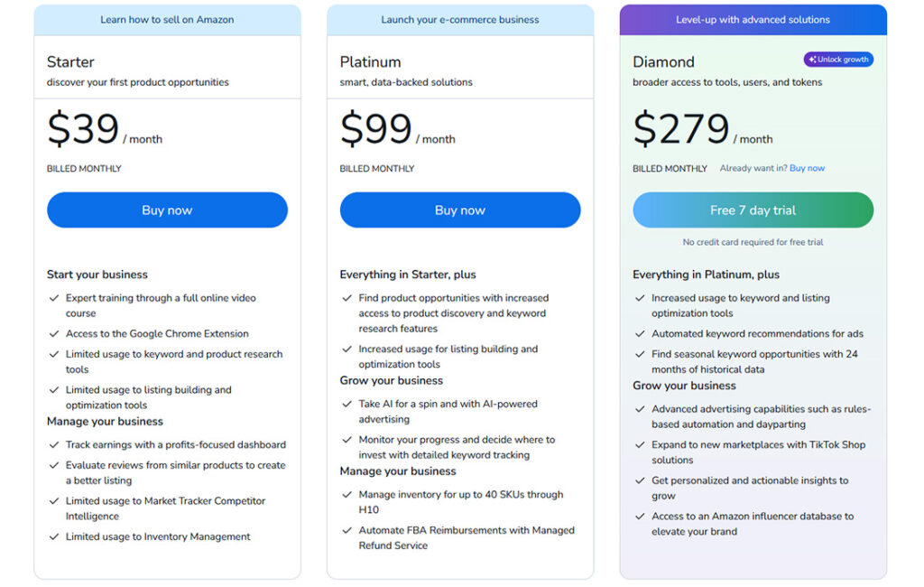Click checkmark beside Google Chrome Extension feature

54,333
